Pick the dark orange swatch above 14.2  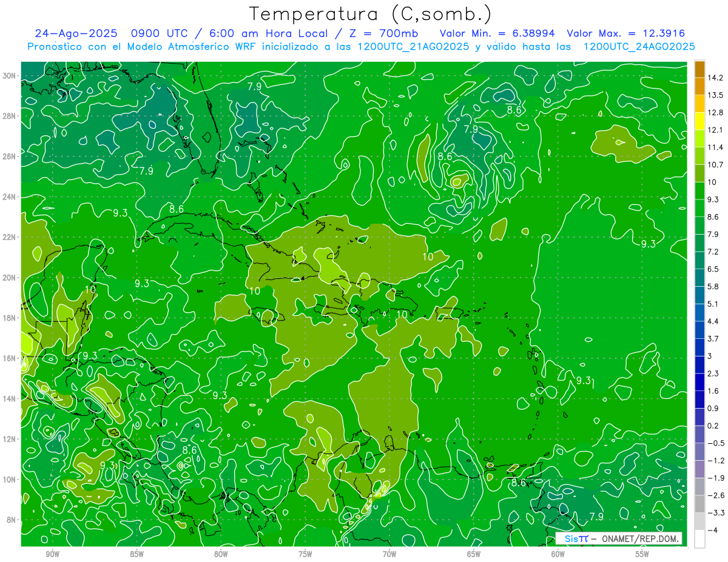[x=699, y=69]
